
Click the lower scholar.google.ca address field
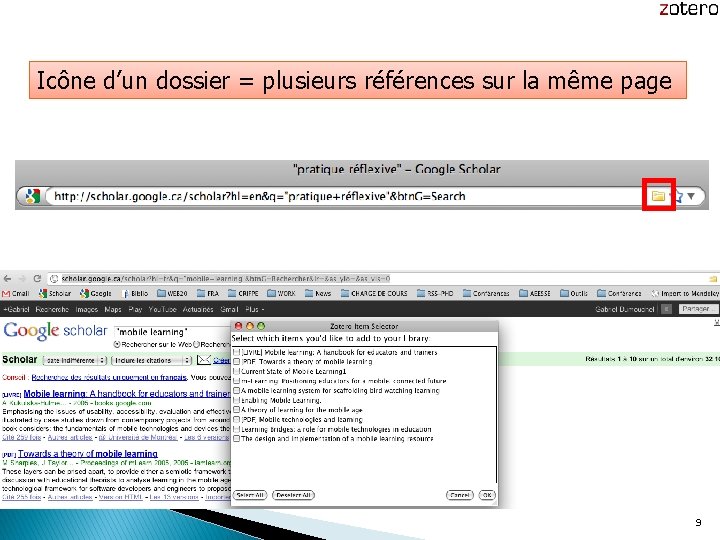pos(377,278)
